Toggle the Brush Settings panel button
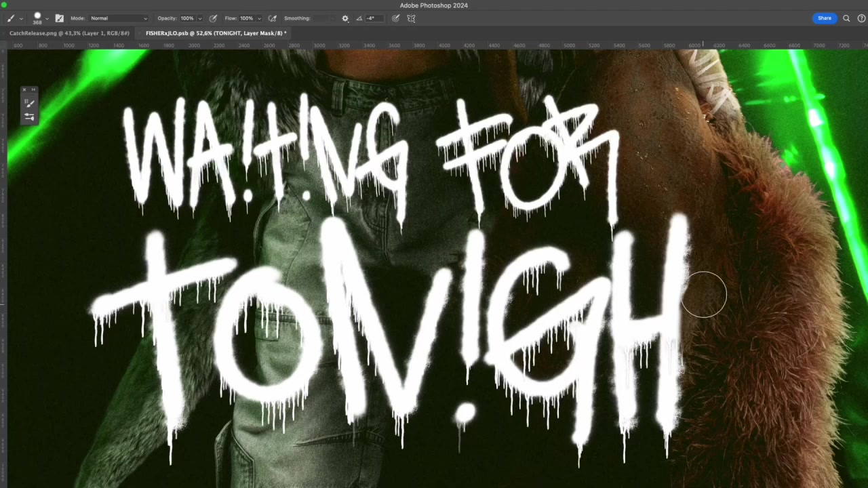The width and height of the screenshot is (868, 488). (x=59, y=18)
